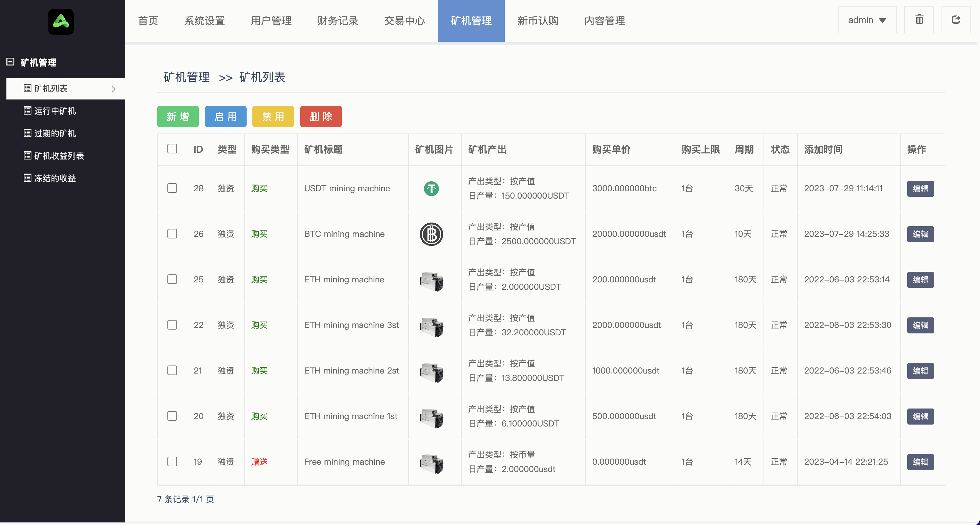980x525 pixels.
Task: Open the admin account dropdown
Action: [x=867, y=20]
